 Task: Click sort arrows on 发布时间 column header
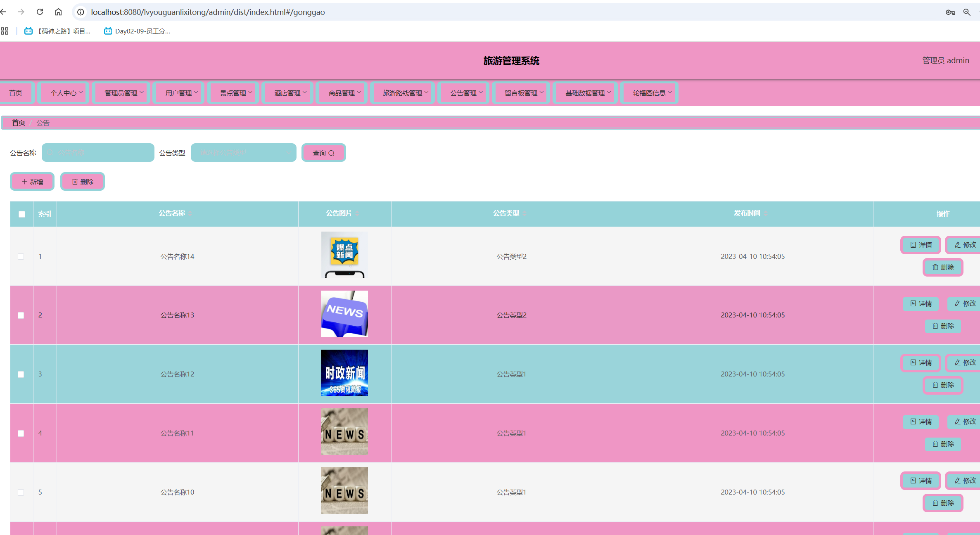tap(766, 213)
